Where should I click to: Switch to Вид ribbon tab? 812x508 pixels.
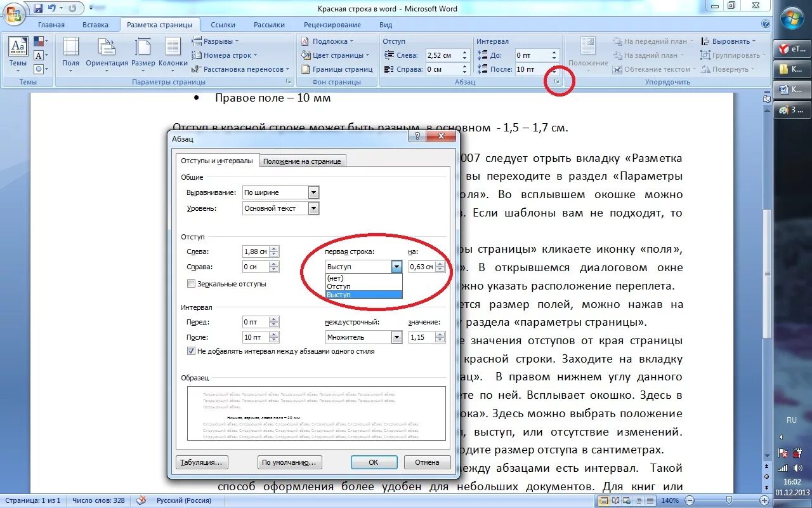tap(386, 25)
